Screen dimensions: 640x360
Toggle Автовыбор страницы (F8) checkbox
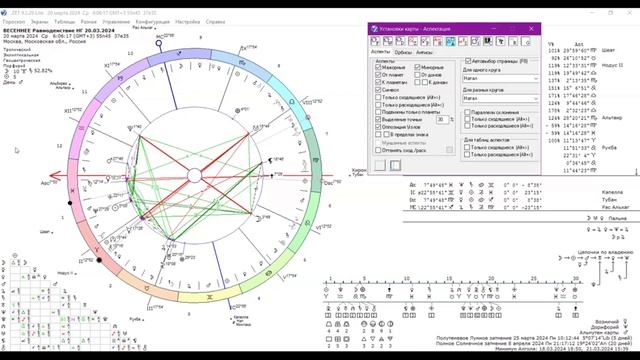pyautogui.click(x=468, y=61)
